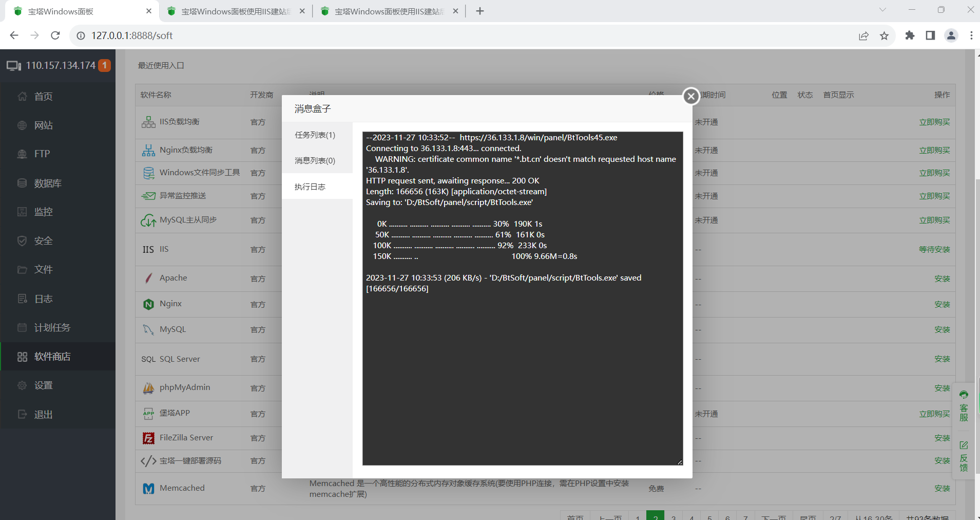The width and height of the screenshot is (980, 520).
Task: Click 立即购买 for Nginx负载均衡
Action: click(x=934, y=150)
